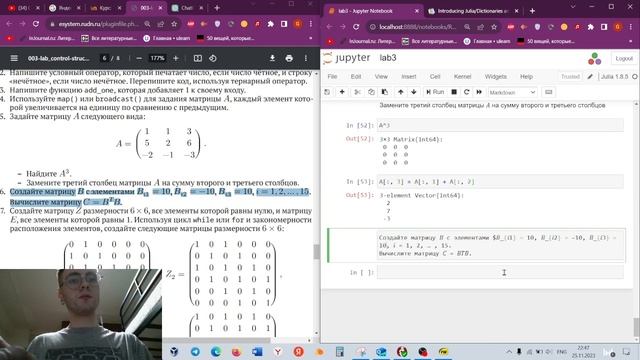Reload the page in left browser
The width and height of the screenshot is (640, 360).
[36, 24]
